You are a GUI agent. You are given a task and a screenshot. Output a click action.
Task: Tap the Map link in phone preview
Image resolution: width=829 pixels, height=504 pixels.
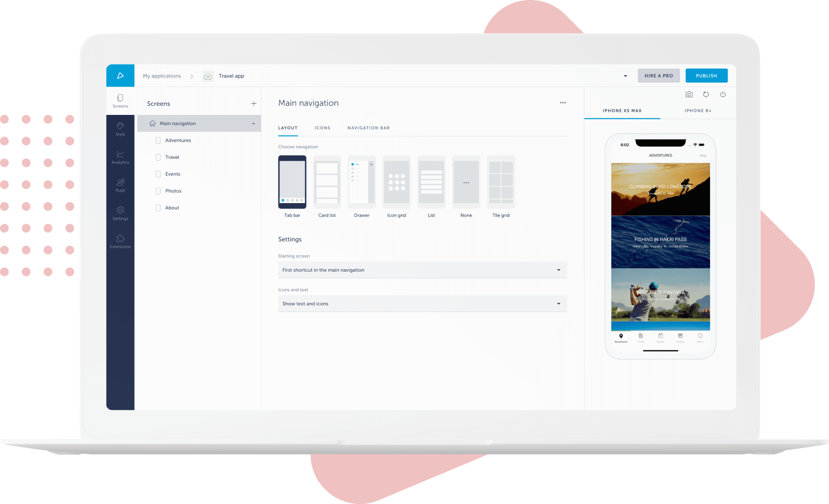[702, 156]
